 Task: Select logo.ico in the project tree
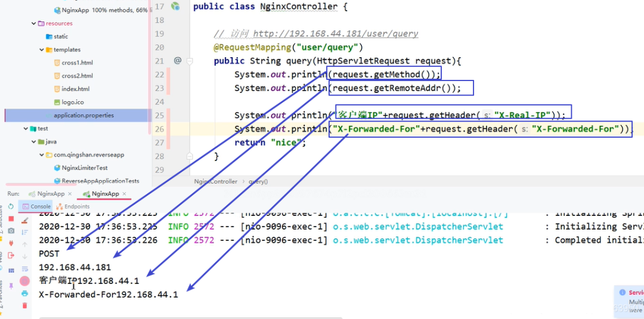[69, 102]
